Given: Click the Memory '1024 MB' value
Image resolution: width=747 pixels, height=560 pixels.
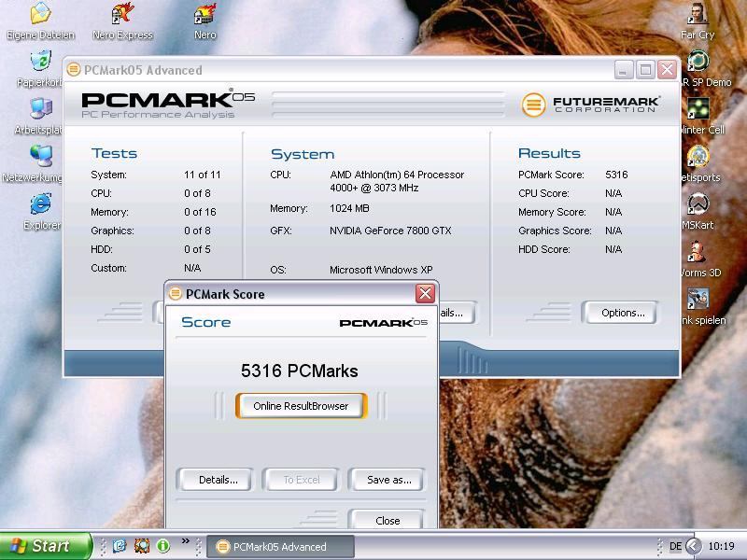Looking at the screenshot, I should click(x=349, y=208).
